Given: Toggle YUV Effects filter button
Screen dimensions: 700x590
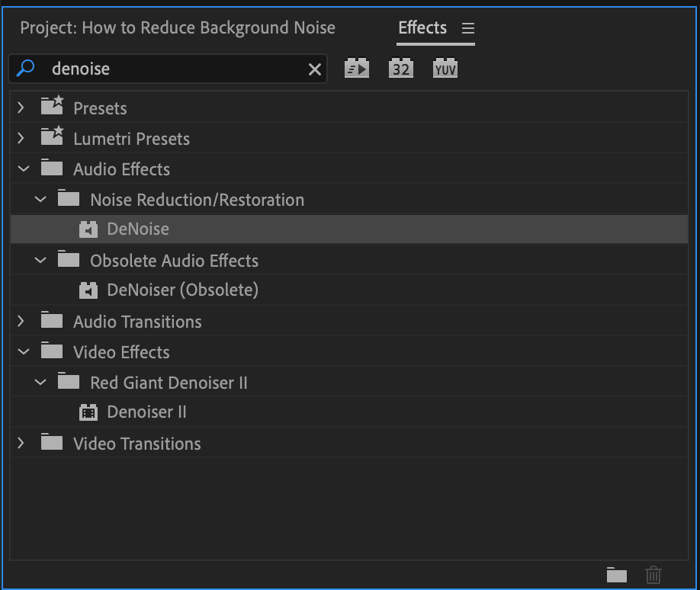Looking at the screenshot, I should (x=445, y=69).
